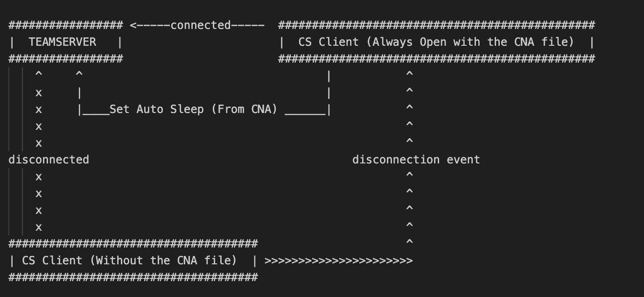Click the hash border above TEAMSERVER

click(x=65, y=25)
